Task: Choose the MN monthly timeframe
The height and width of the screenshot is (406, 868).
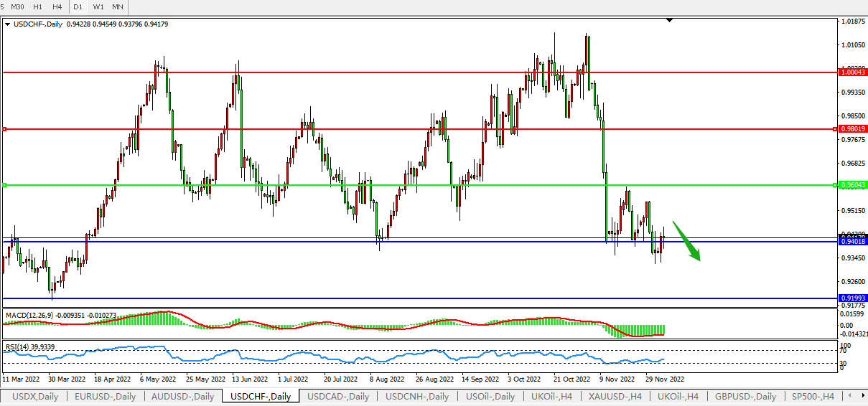Action: [118, 6]
